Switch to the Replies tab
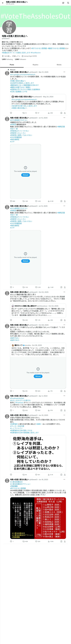The width and height of the screenshot is (71, 644). 35,65
